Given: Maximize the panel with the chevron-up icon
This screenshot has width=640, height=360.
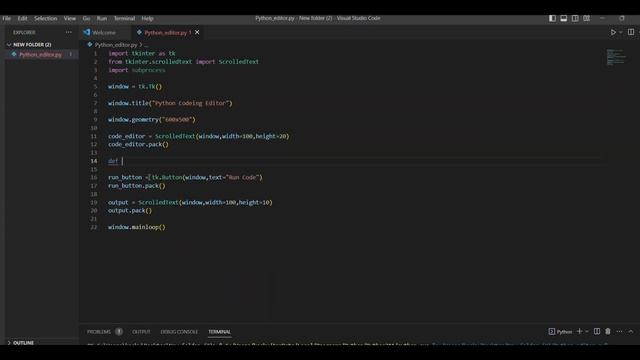Looking at the screenshot, I should (631, 331).
